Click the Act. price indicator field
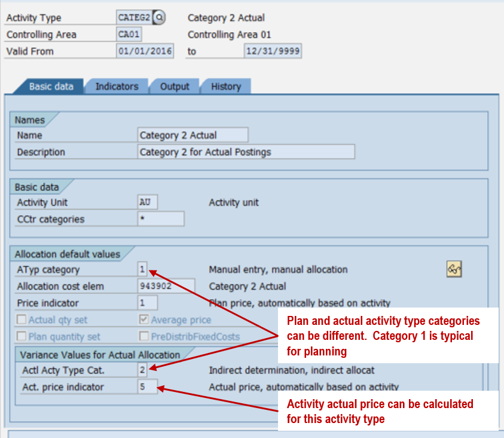 tap(147, 387)
